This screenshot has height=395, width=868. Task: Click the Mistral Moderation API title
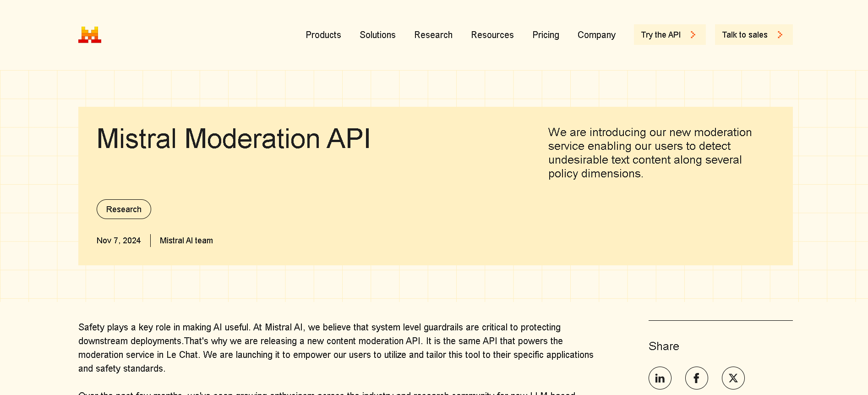click(x=234, y=139)
